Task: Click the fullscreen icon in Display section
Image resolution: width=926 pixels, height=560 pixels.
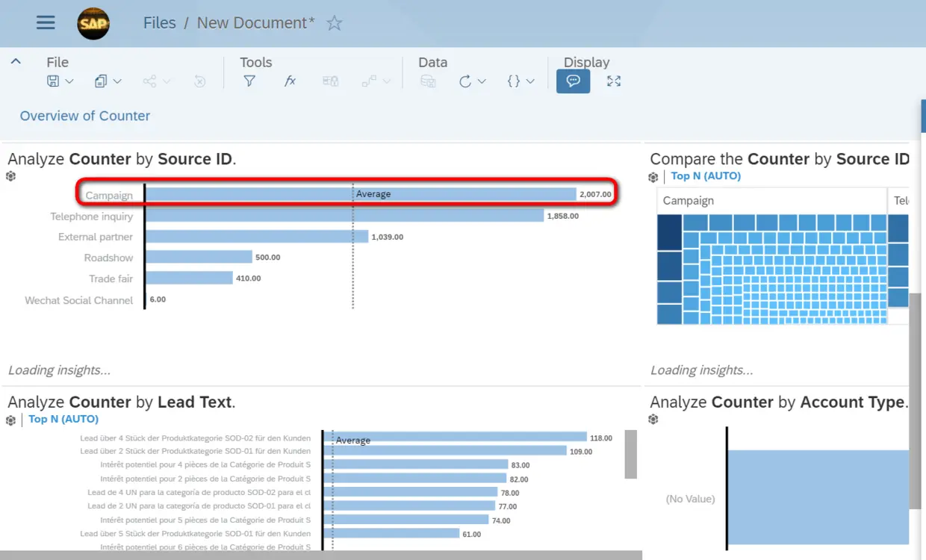Action: coord(614,81)
